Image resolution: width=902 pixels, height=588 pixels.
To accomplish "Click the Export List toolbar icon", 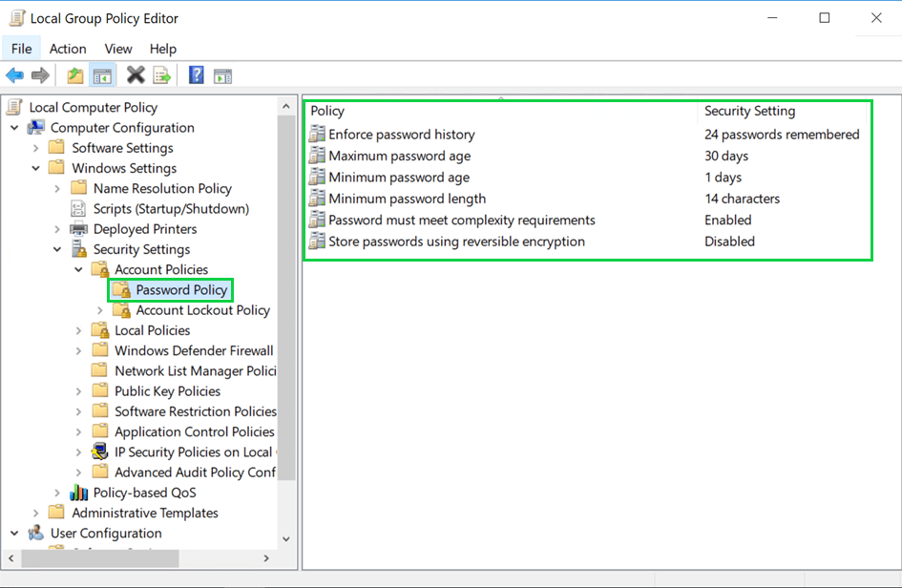I will pyautogui.click(x=162, y=75).
